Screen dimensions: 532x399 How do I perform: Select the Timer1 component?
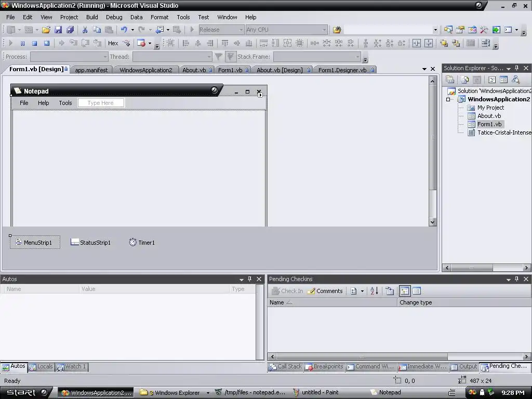click(x=142, y=242)
